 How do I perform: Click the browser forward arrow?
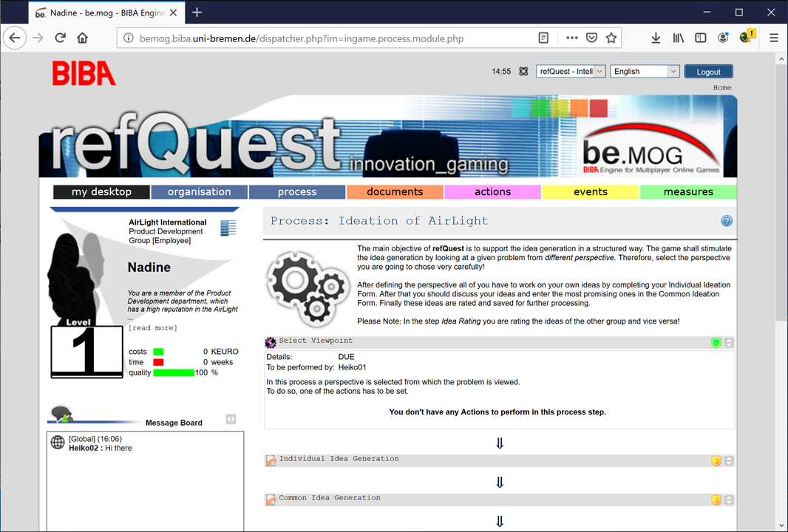pos(38,38)
